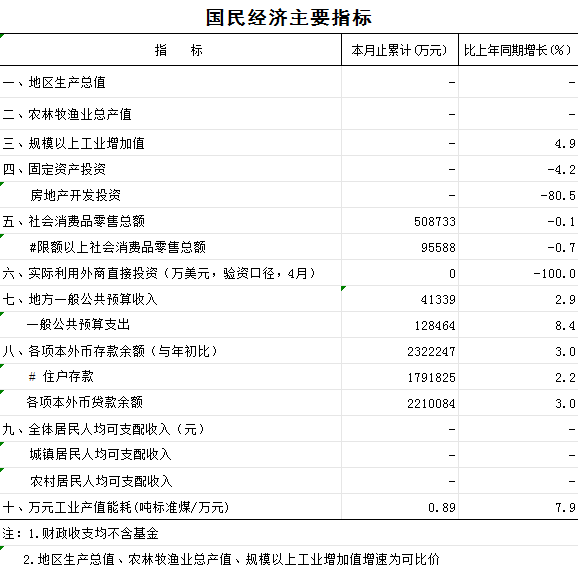Click the 0.89 energy consumption value
This screenshot has width=578, height=570.
click(x=442, y=508)
